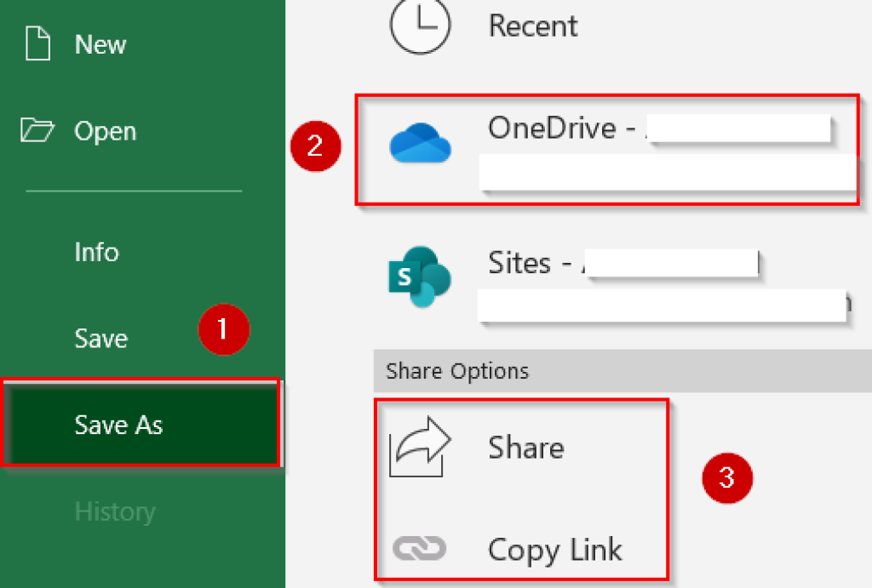Select Info from the File menu

pyautogui.click(x=96, y=252)
